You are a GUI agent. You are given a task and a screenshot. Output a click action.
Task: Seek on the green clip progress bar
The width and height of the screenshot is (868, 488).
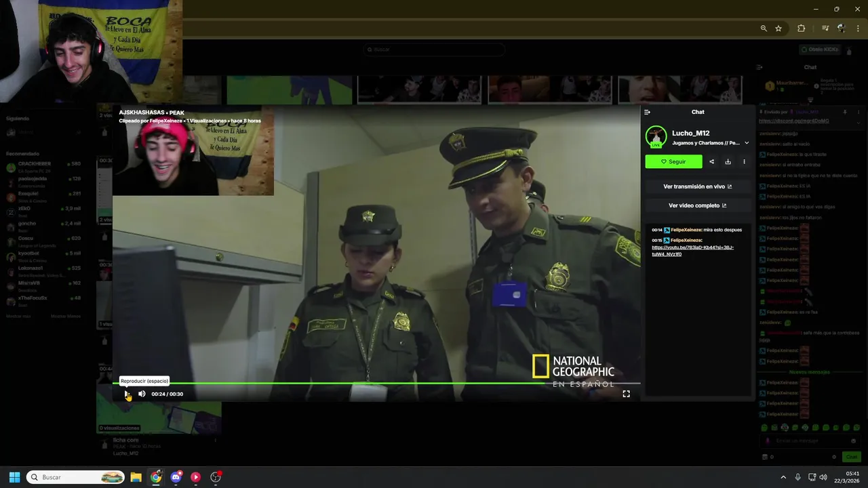click(x=376, y=384)
